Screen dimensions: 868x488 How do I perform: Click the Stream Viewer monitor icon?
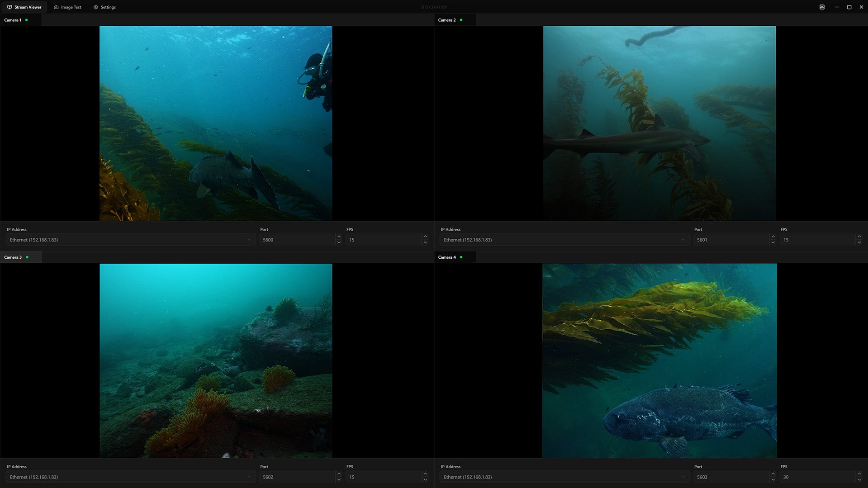pos(9,7)
